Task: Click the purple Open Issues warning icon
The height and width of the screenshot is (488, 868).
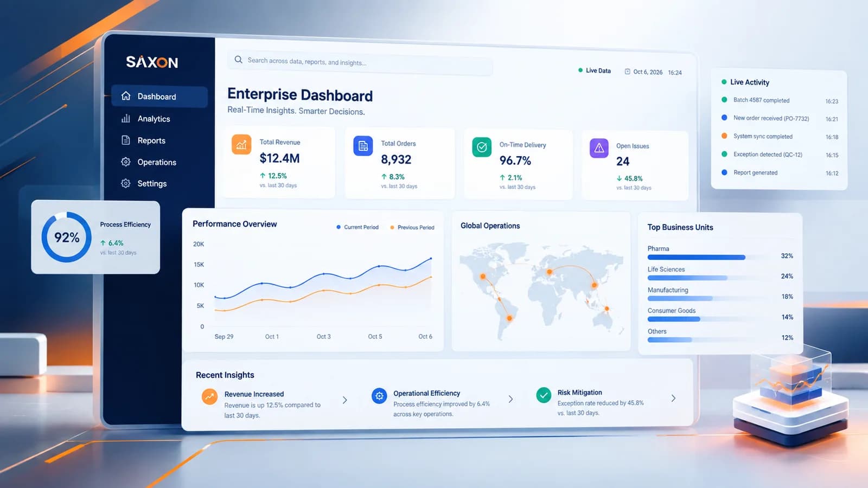Action: pyautogui.click(x=599, y=148)
